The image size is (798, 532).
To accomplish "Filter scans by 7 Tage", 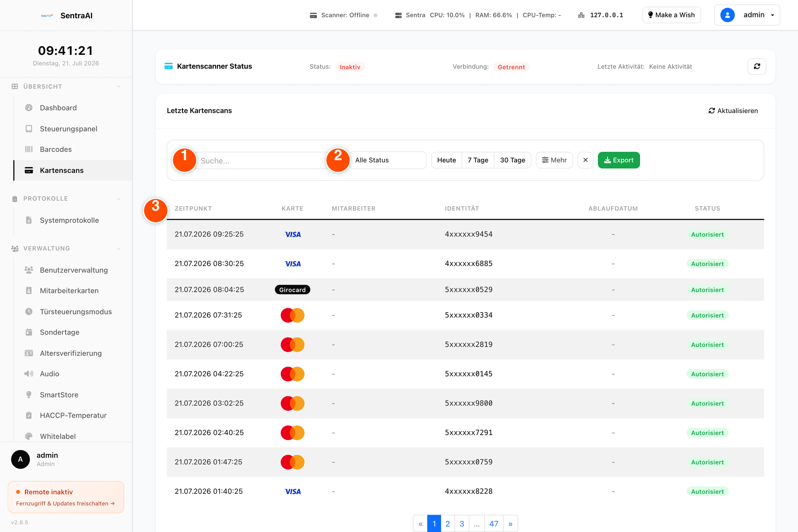I will 478,160.
